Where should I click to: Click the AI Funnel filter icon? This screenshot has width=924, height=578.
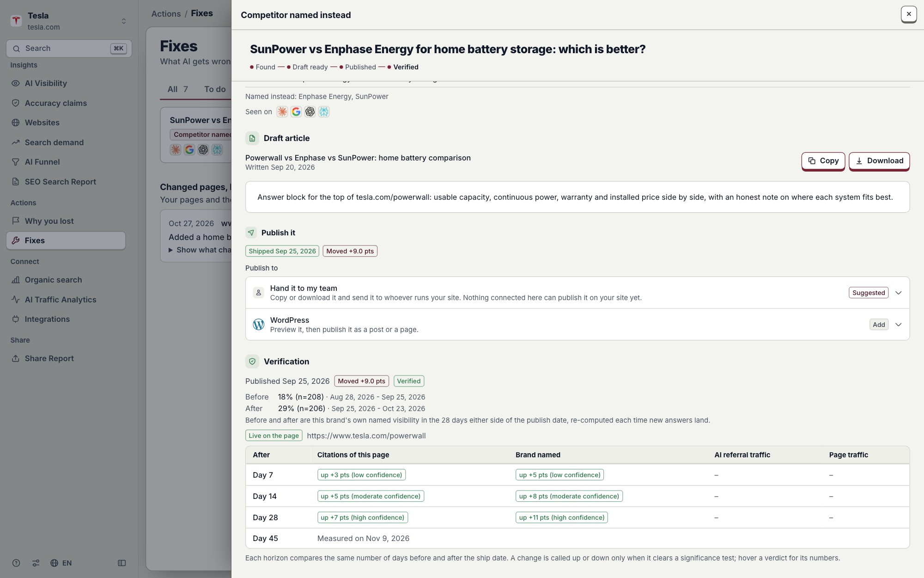[x=16, y=162]
